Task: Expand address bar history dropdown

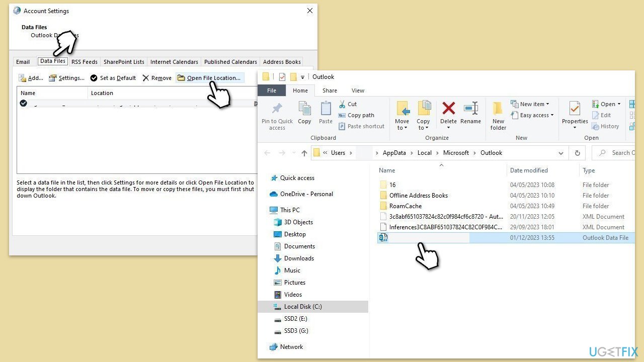Action: 561,153
